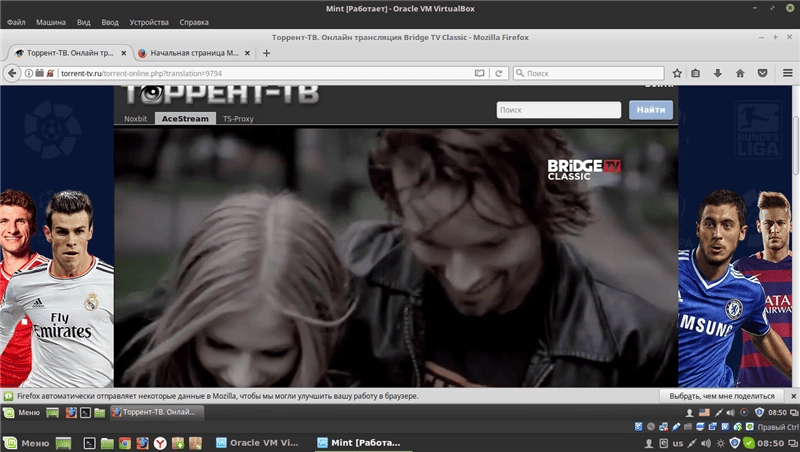Open the Вид menu

tap(84, 22)
